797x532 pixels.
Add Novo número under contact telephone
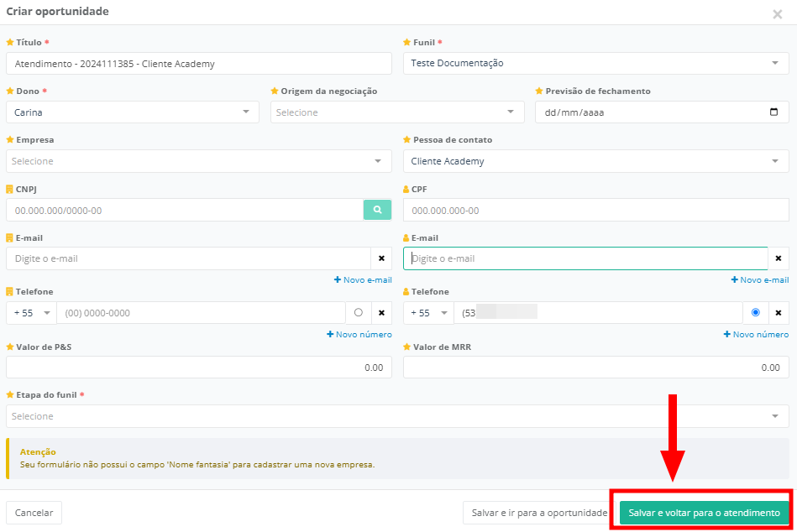coord(756,334)
